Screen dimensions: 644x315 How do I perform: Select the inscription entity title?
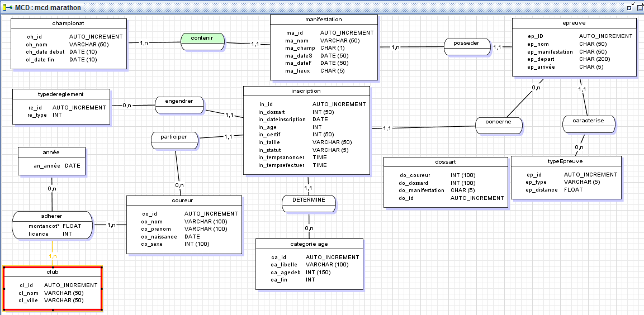[x=306, y=91]
